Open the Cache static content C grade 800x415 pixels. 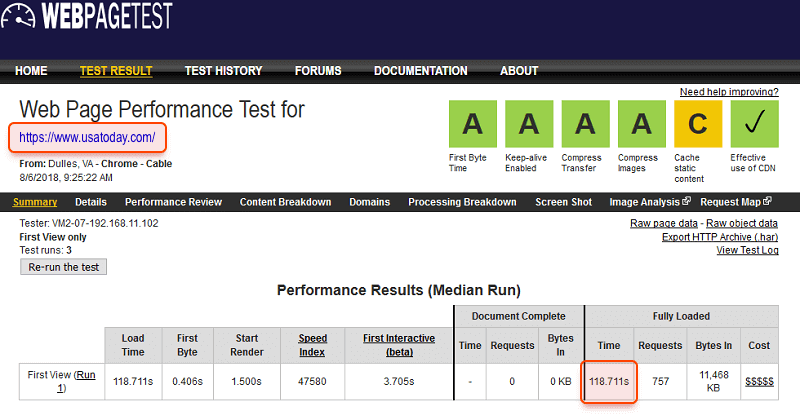click(698, 124)
